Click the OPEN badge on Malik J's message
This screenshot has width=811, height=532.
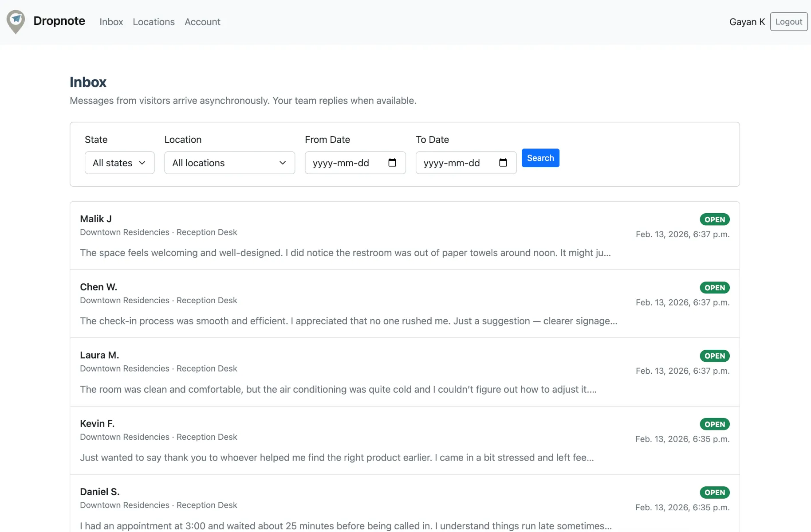[x=714, y=219]
